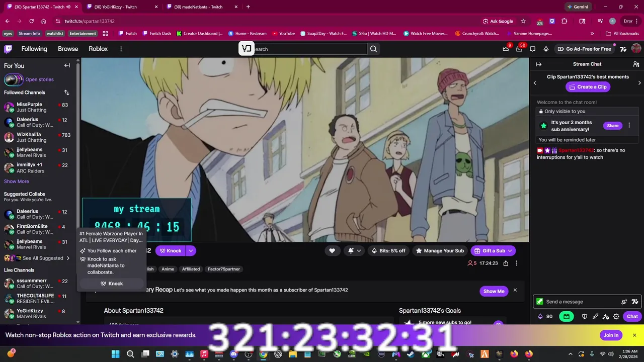Open shield mode icon under chat
644x362 pixels.
(x=585, y=316)
